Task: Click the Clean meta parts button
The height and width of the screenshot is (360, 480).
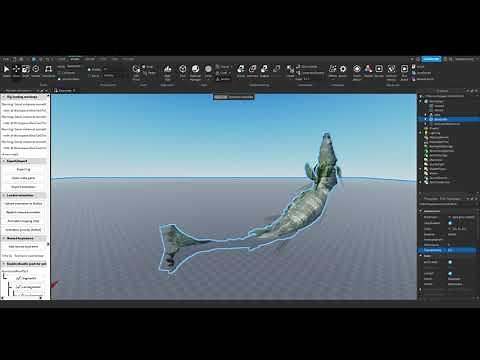Action: (x=23, y=178)
